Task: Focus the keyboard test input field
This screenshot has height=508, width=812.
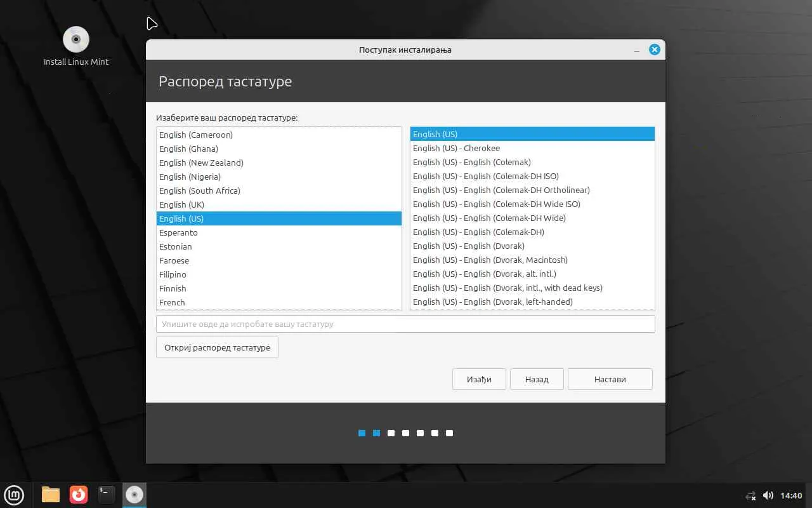Action: (405, 324)
